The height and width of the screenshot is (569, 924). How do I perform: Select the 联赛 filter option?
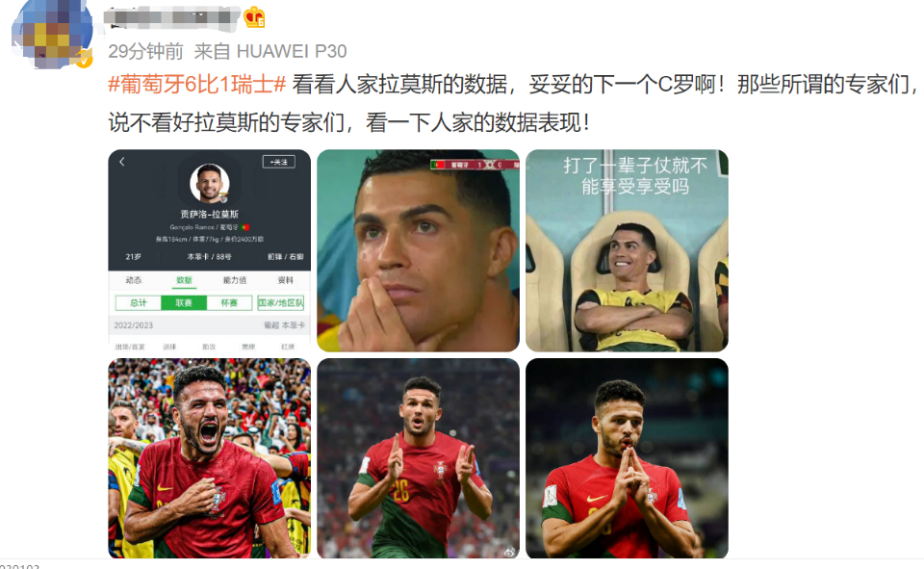pos(184,302)
